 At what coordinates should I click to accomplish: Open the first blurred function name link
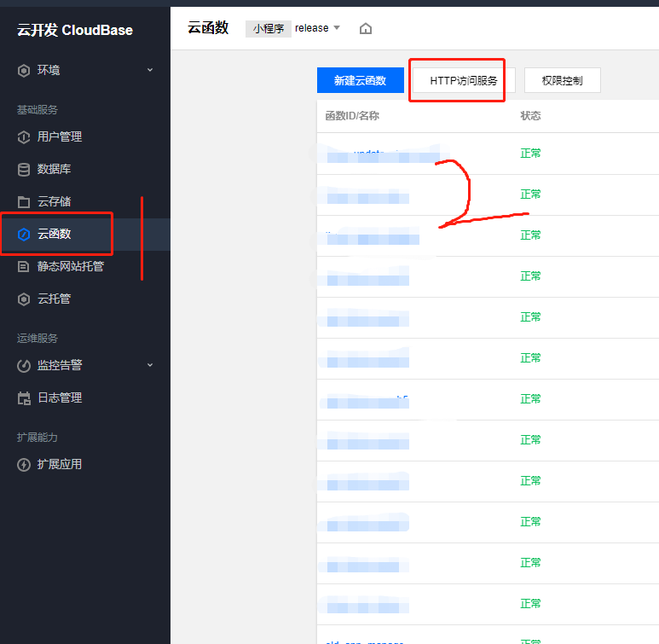coord(383,154)
